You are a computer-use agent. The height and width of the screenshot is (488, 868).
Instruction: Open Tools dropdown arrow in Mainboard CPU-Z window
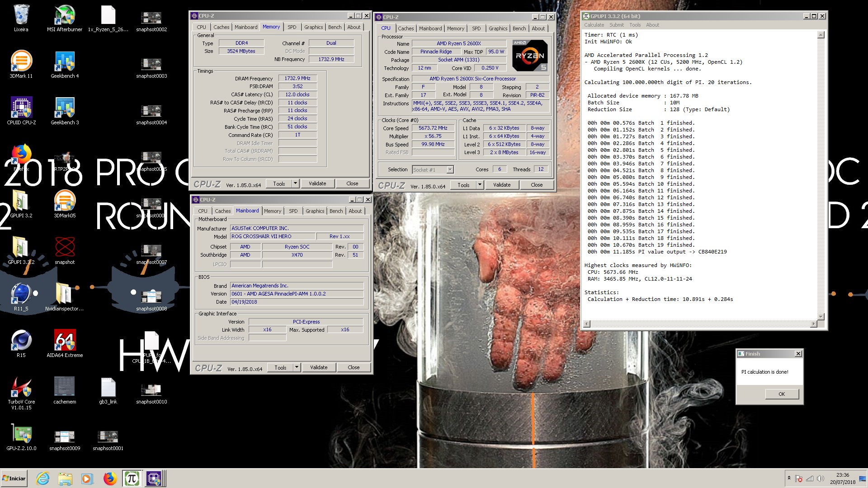click(x=297, y=367)
